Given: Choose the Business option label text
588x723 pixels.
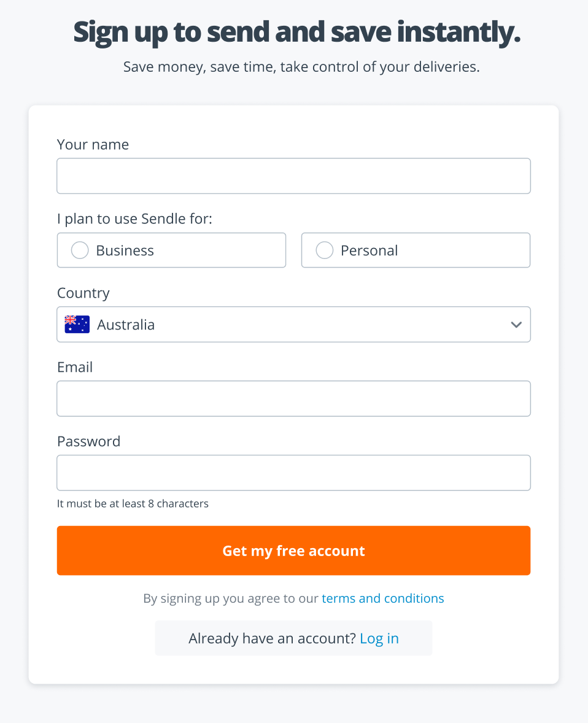Looking at the screenshot, I should (125, 250).
